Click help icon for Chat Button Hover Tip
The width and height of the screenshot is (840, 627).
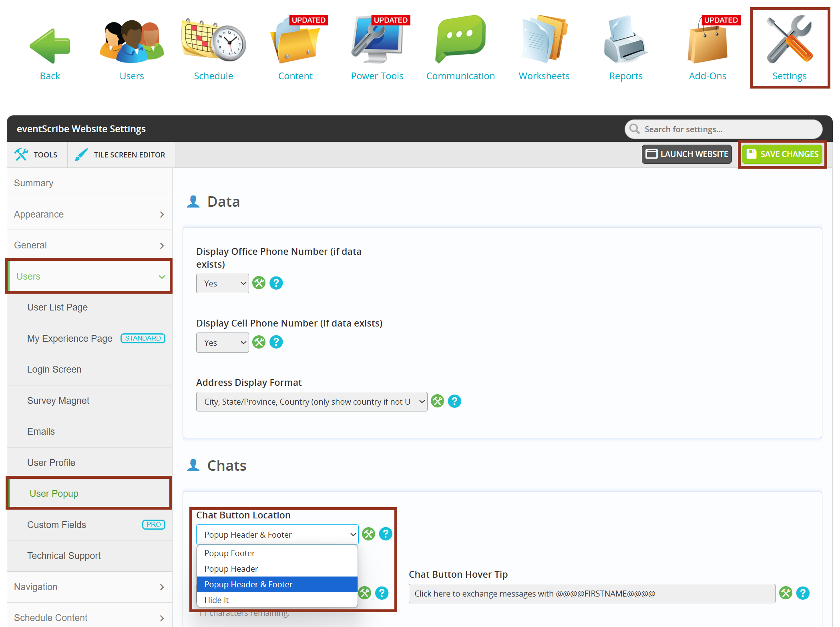pyautogui.click(x=802, y=593)
